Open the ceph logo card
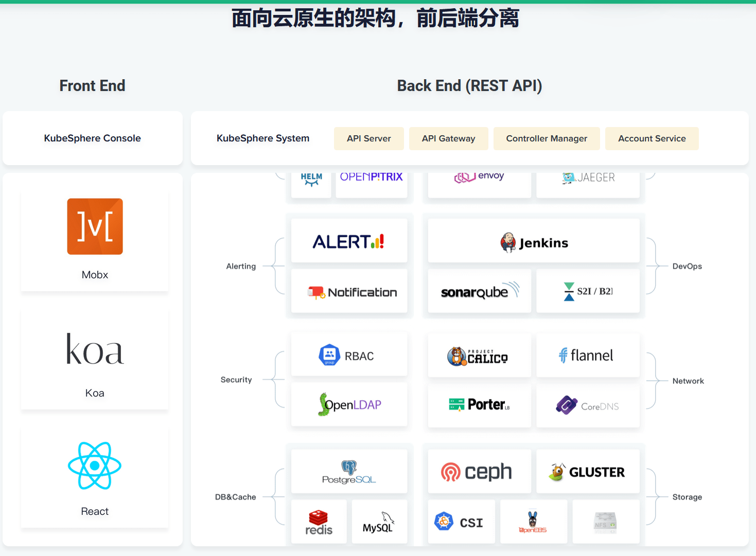 (480, 471)
